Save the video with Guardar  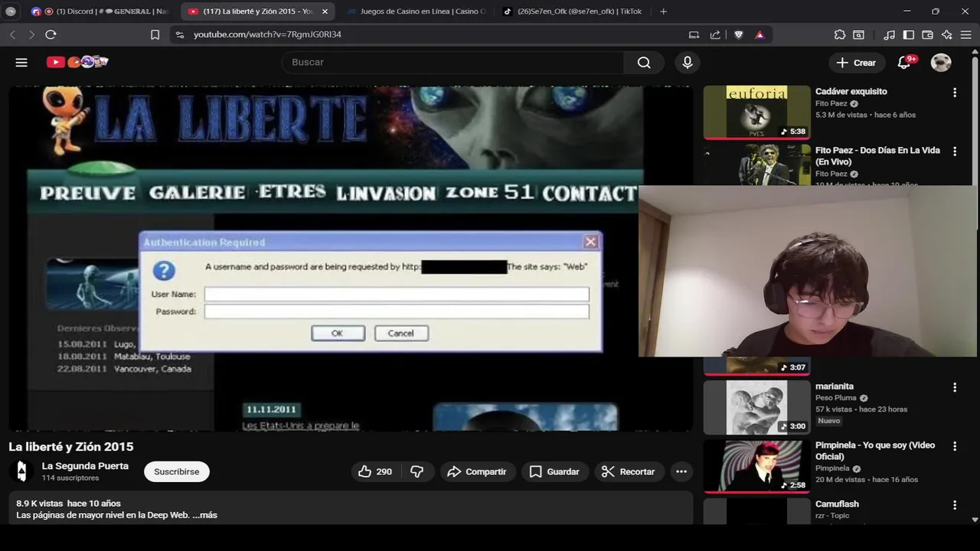coord(554,471)
